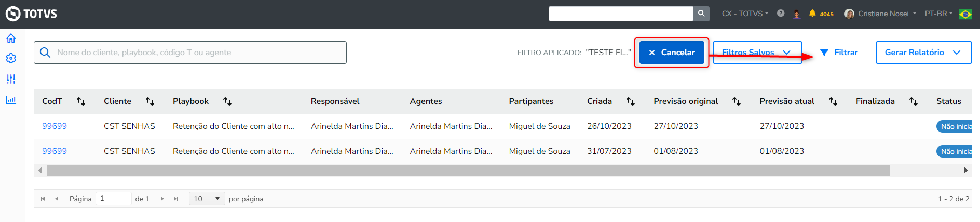Open the rows per page dropdown
The width and height of the screenshot is (980, 222).
coord(207,199)
